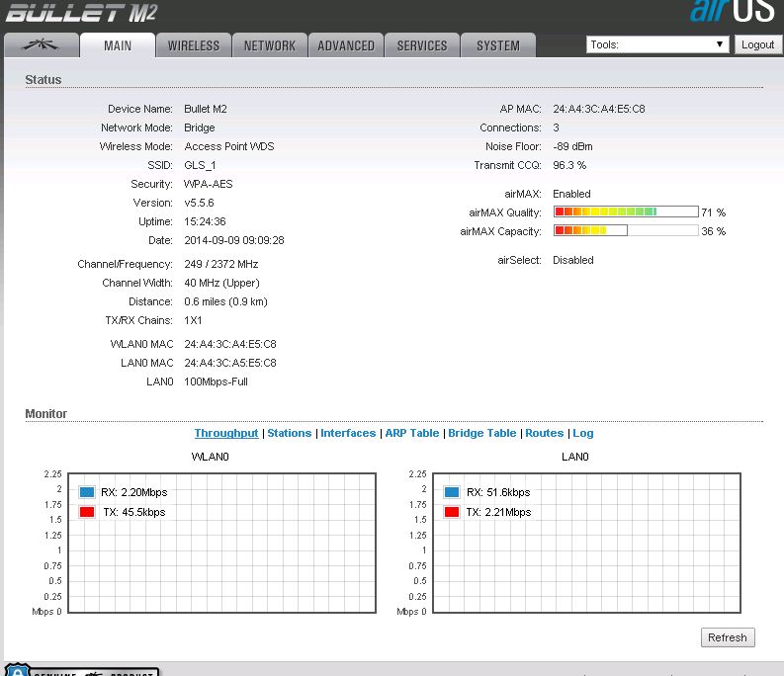Open the Ubiquiti logo tab
The image size is (784, 676).
[41, 45]
